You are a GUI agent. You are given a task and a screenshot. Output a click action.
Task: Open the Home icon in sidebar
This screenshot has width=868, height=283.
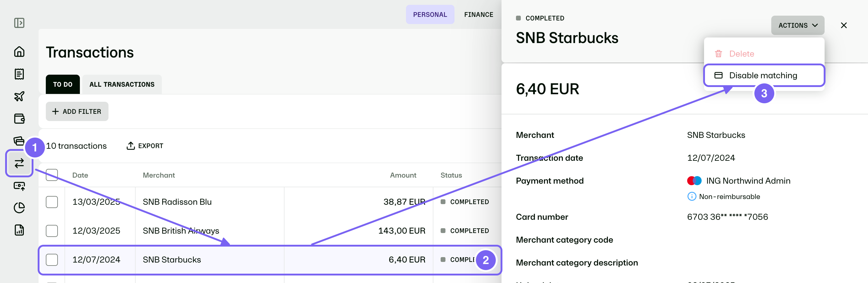click(19, 51)
